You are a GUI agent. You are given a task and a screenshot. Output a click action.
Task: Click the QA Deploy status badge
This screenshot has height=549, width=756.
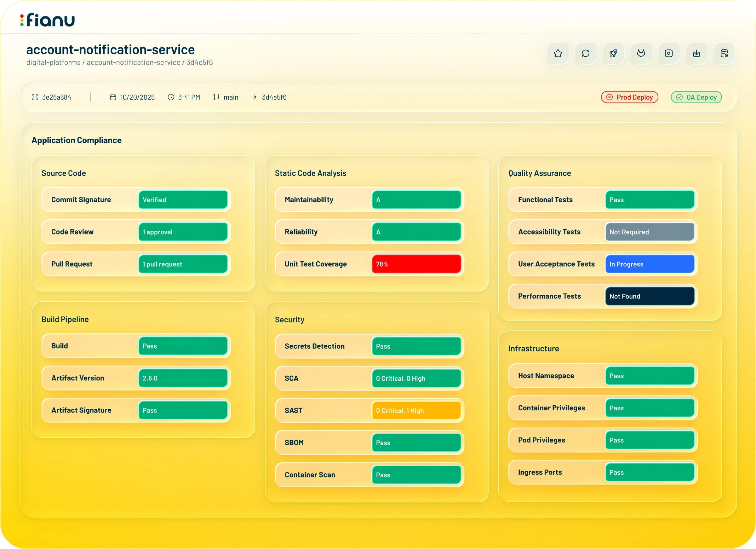coord(696,97)
